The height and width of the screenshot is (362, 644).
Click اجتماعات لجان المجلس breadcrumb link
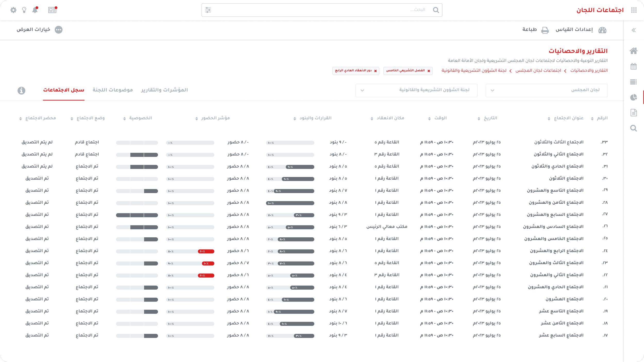[x=538, y=71]
